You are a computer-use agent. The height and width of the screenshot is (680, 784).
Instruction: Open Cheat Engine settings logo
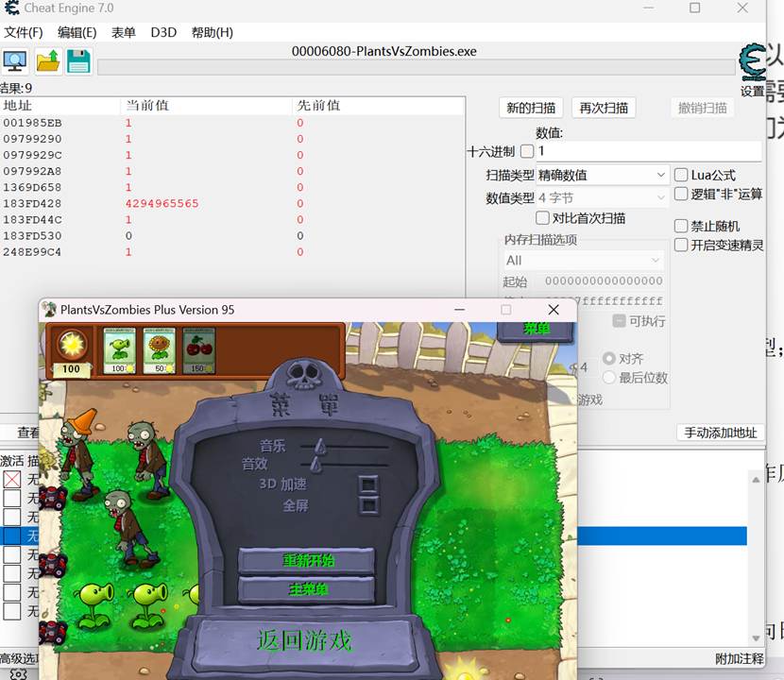752,62
